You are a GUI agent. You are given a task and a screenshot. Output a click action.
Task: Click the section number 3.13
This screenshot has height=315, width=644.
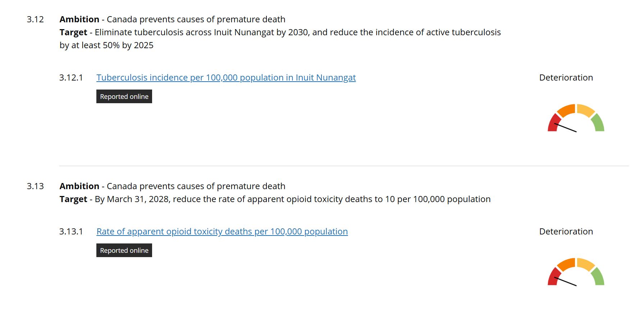pyautogui.click(x=35, y=186)
